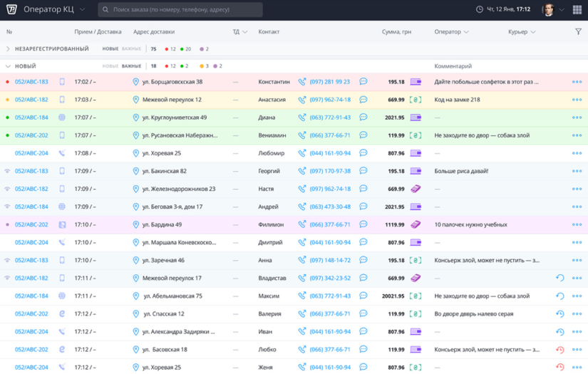Click the user avatar photo
This screenshot has width=588, height=374.
[548, 10]
